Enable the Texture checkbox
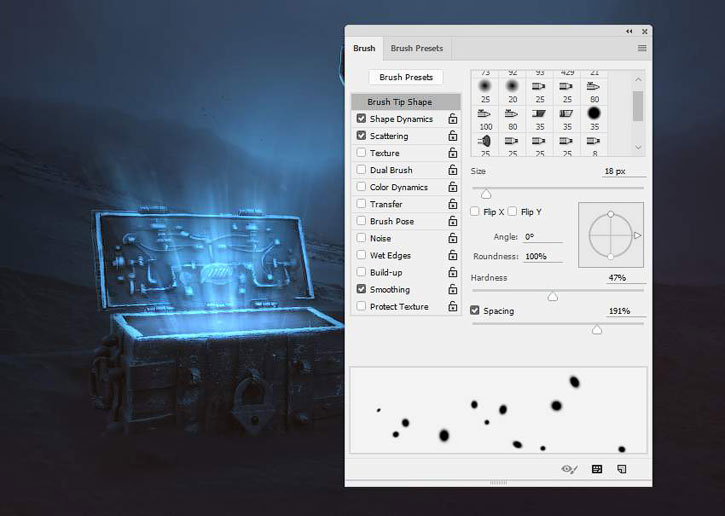The width and height of the screenshot is (725, 516). (361, 153)
